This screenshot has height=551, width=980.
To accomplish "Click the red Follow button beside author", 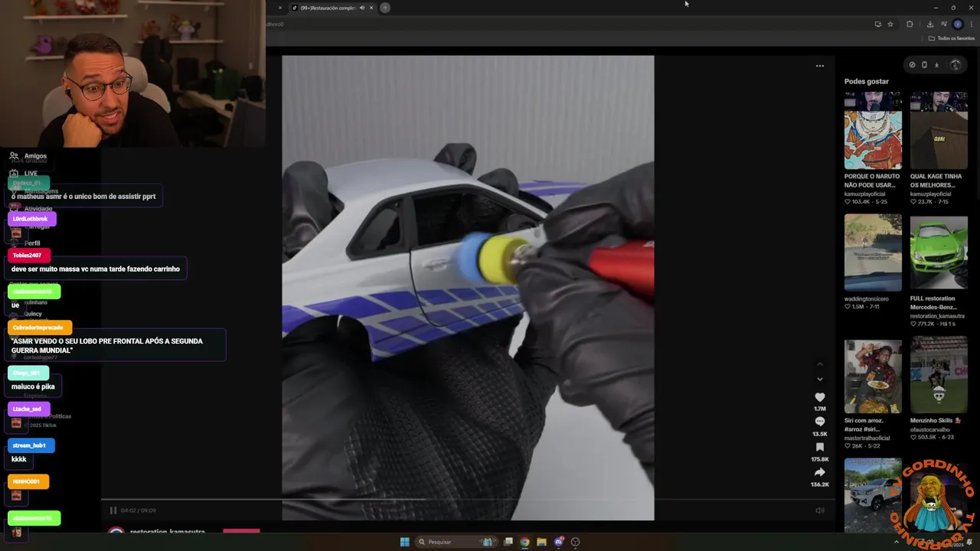I will coord(241,531).
